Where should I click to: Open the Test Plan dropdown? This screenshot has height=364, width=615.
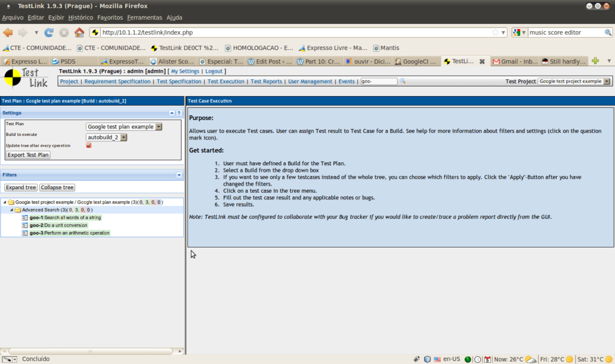click(x=124, y=127)
